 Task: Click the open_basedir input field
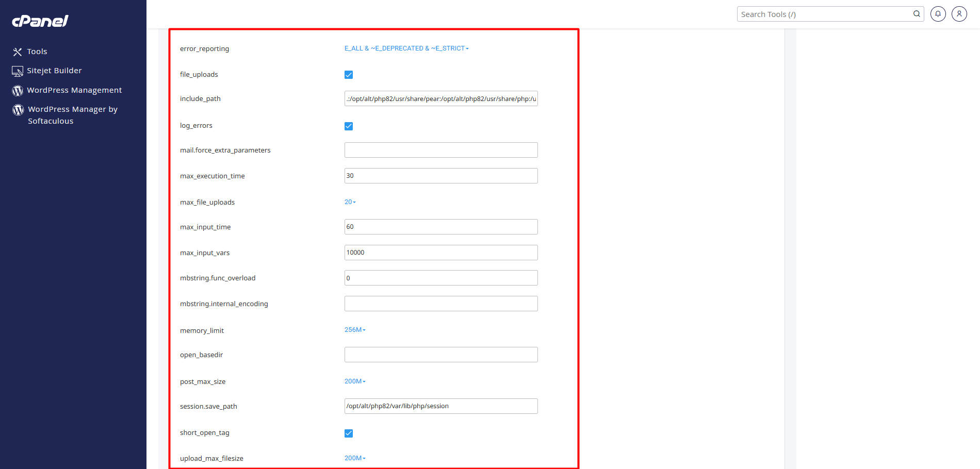pos(441,355)
